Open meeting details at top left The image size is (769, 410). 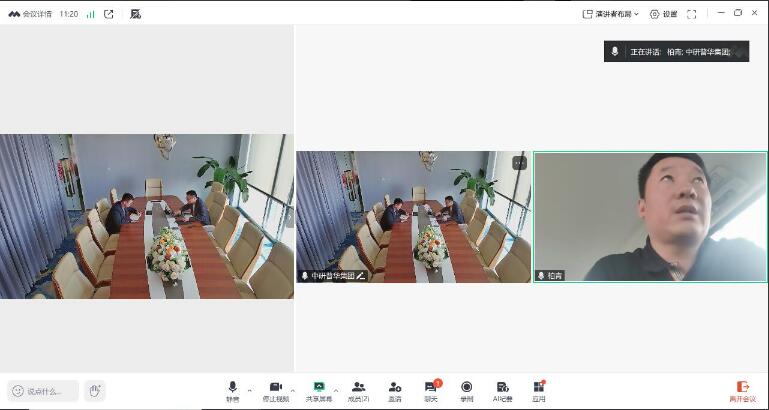click(x=30, y=14)
